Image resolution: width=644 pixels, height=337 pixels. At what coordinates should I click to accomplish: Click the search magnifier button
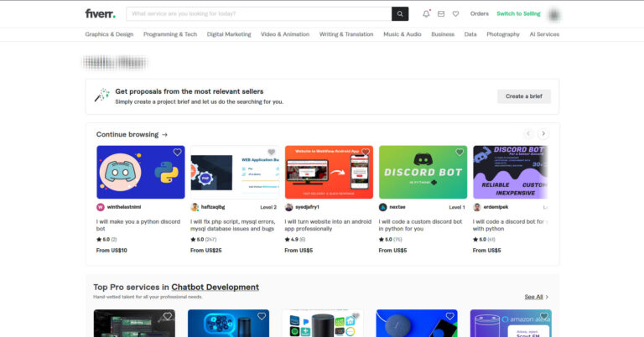coord(400,14)
